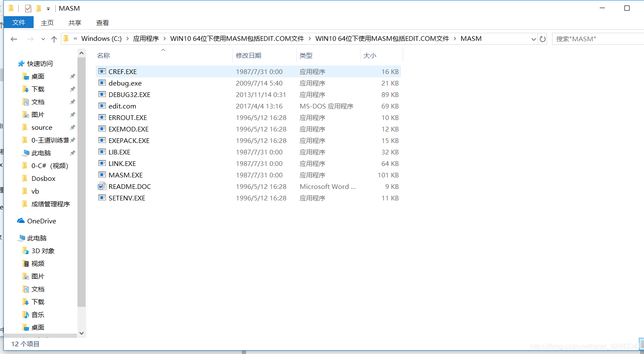Click the EXEMOD.EXE file icon

pos(102,129)
